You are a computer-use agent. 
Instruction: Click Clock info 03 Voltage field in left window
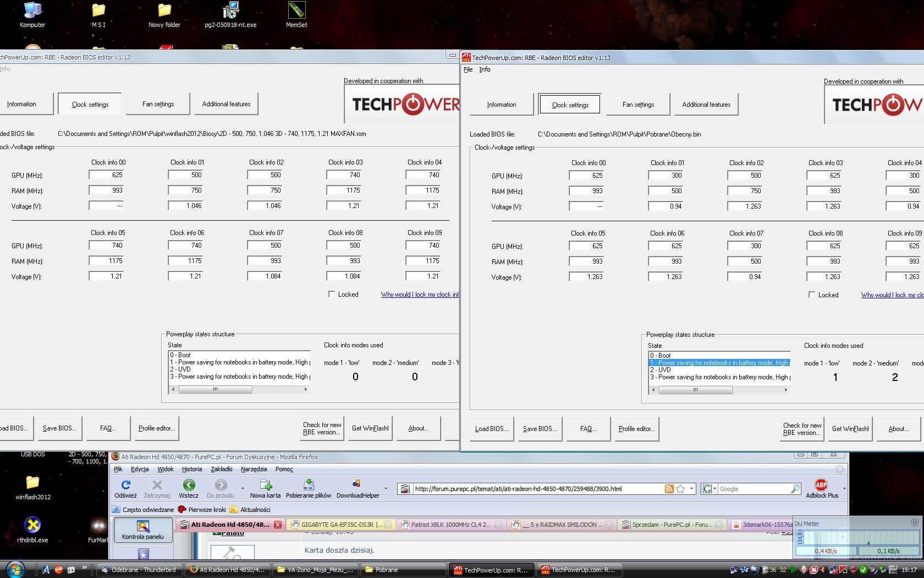pos(344,205)
